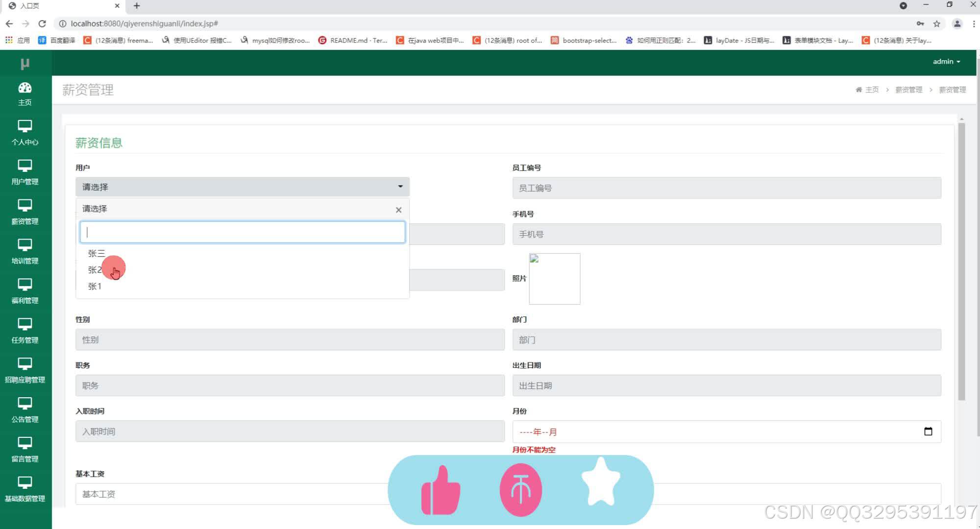Viewport: 980px width, 529px height.
Task: Open the saved passwords key icon
Action: point(920,24)
